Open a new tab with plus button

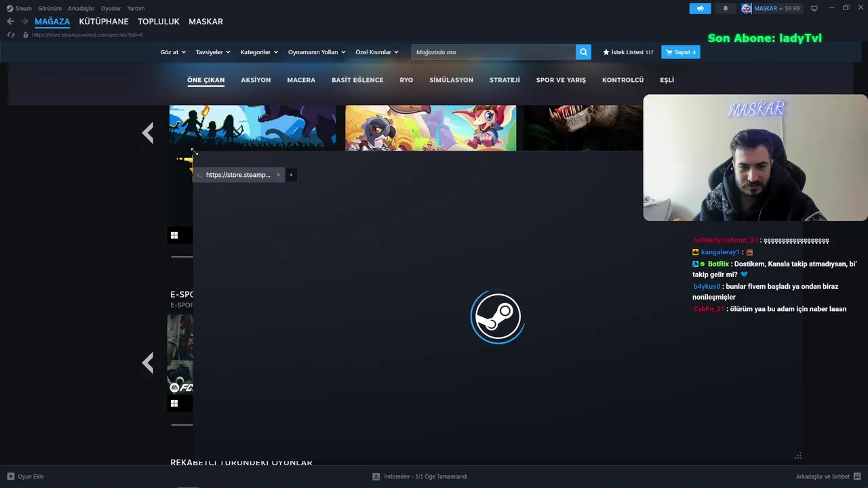(291, 175)
